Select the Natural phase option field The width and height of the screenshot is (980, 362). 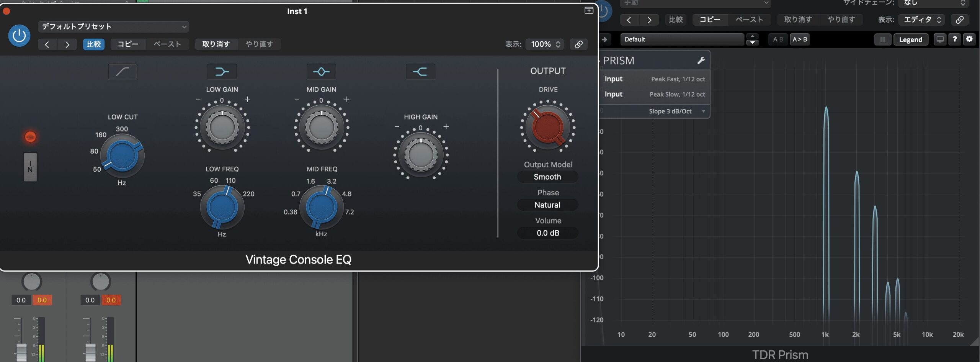547,205
